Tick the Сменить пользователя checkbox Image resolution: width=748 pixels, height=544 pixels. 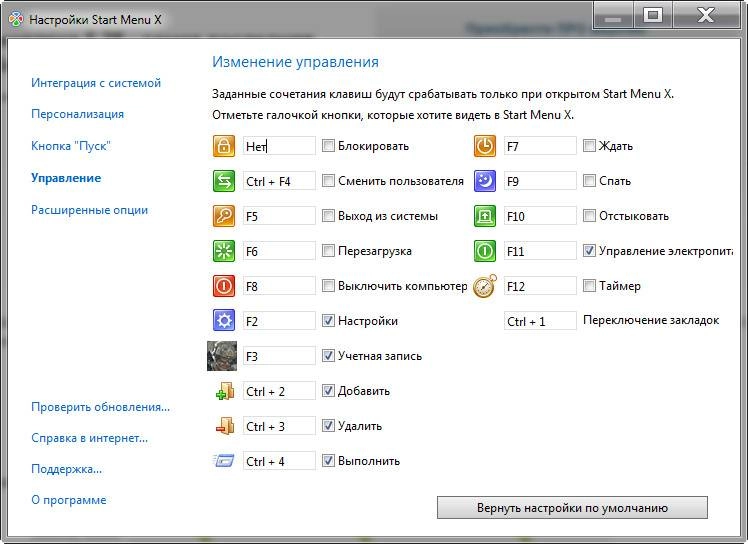[328, 181]
